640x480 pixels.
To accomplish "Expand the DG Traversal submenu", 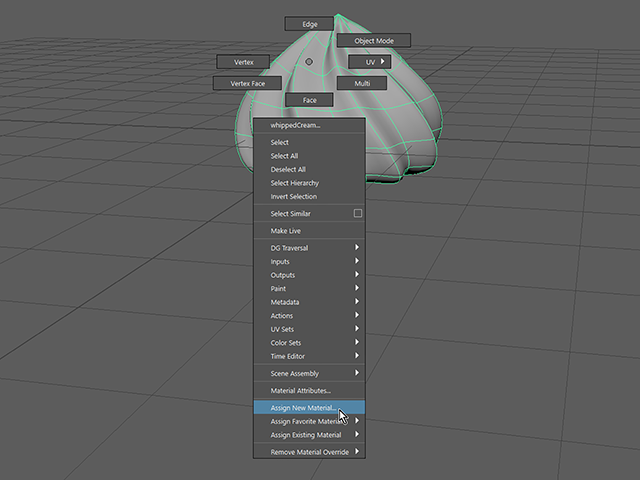I will [x=309, y=248].
